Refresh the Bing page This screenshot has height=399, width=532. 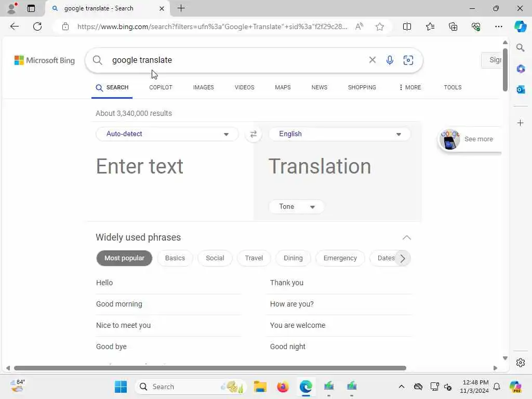[x=37, y=26]
